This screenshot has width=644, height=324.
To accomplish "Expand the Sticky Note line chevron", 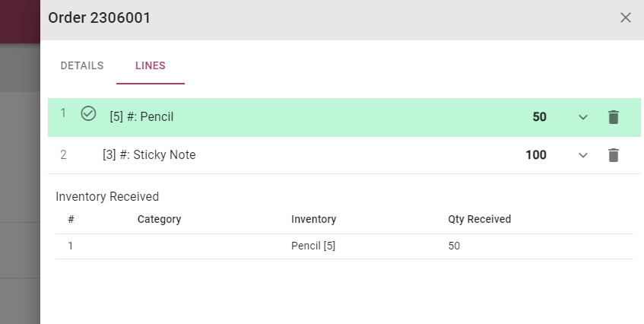I will 583,155.
